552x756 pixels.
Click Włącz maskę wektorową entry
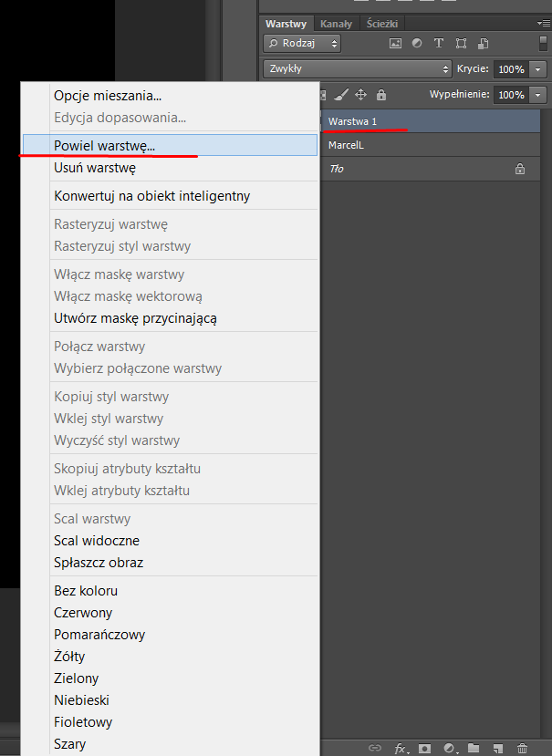[170, 296]
